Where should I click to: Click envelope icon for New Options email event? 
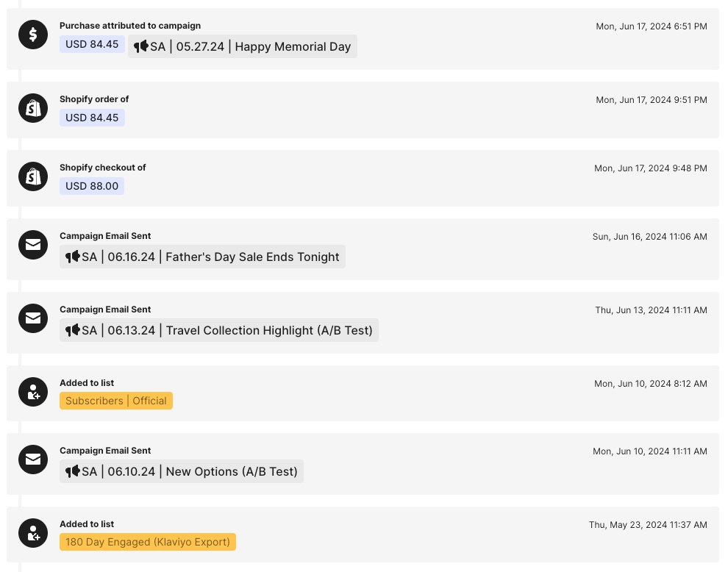click(33, 460)
